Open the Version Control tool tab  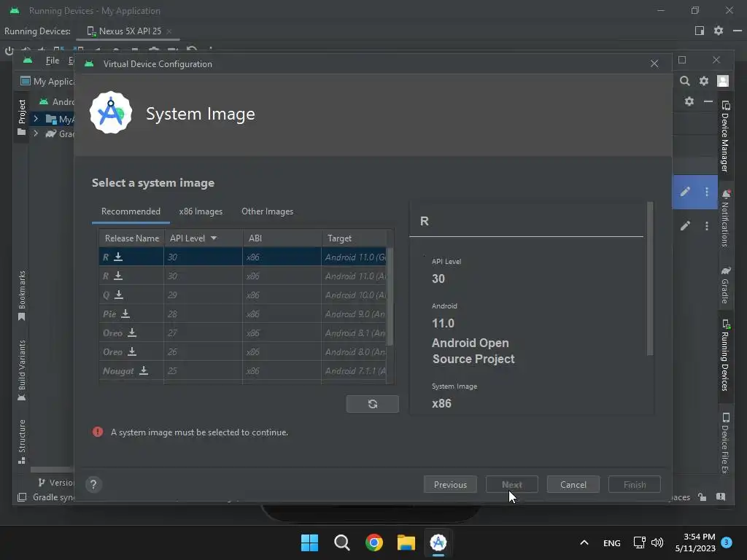(55, 483)
